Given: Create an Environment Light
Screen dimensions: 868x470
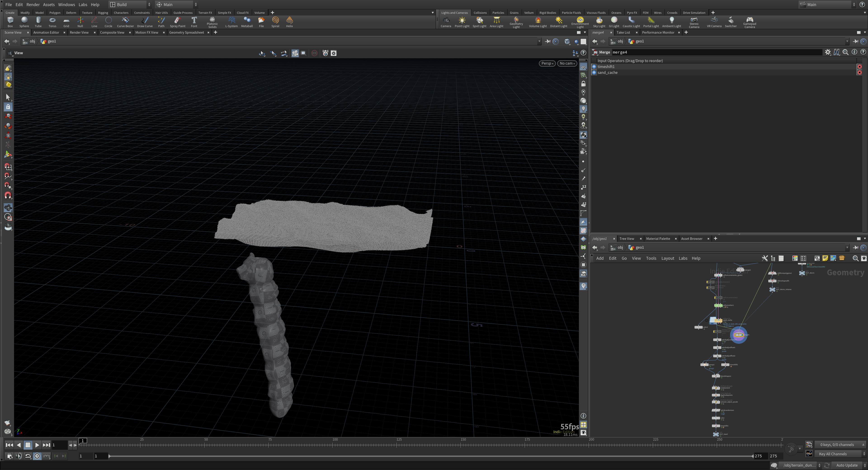Looking at the screenshot, I should (580, 22).
